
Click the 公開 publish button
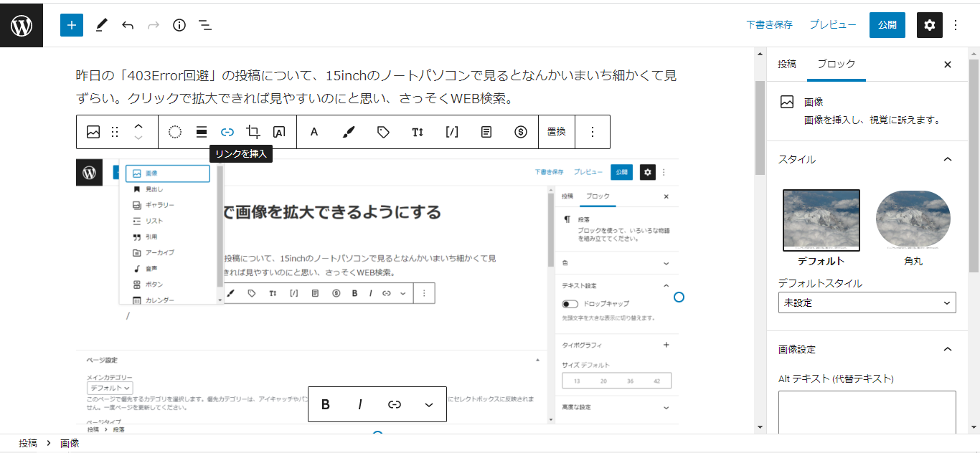tap(887, 25)
